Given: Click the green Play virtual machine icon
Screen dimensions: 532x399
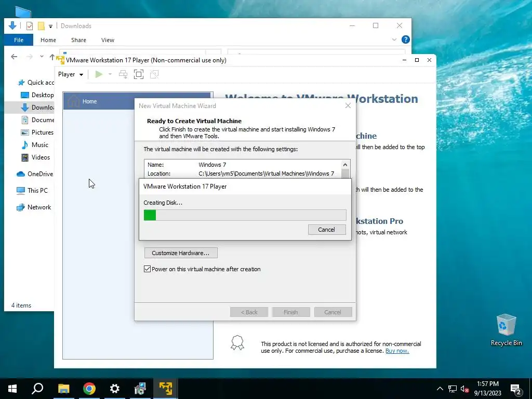Looking at the screenshot, I should 99,74.
